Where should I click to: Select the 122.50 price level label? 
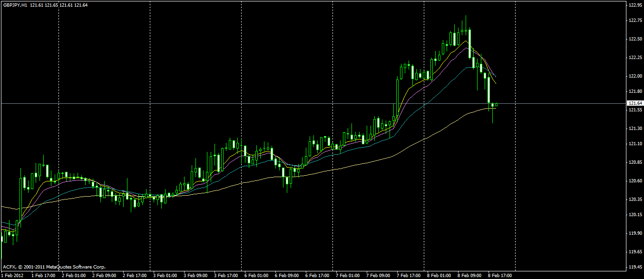pyautogui.click(x=635, y=39)
